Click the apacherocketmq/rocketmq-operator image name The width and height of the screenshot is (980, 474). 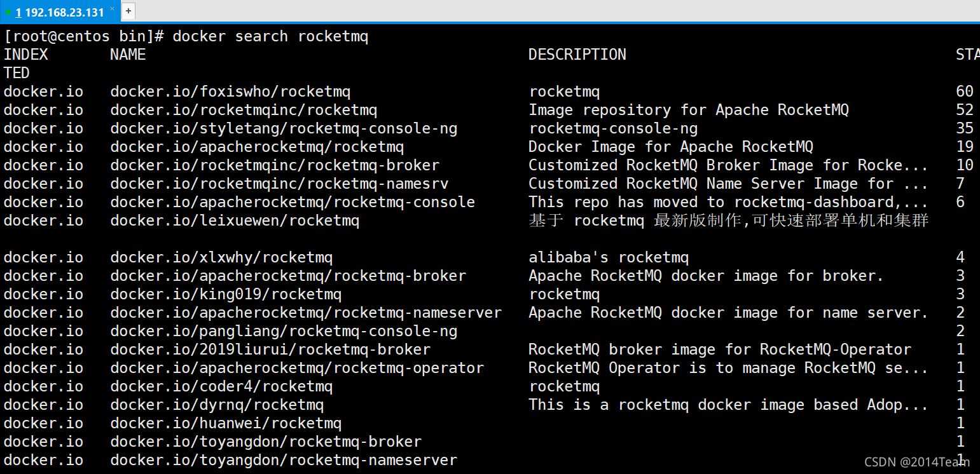pyautogui.click(x=297, y=368)
